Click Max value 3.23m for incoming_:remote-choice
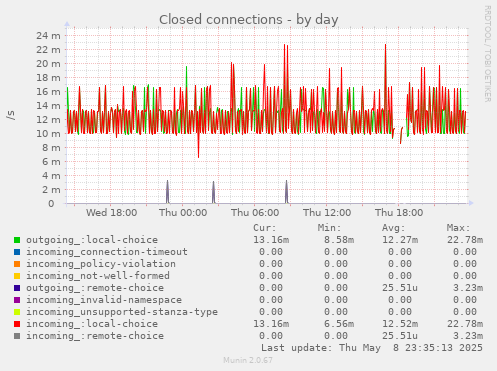Viewport: 497px width, 371px height. point(468,336)
